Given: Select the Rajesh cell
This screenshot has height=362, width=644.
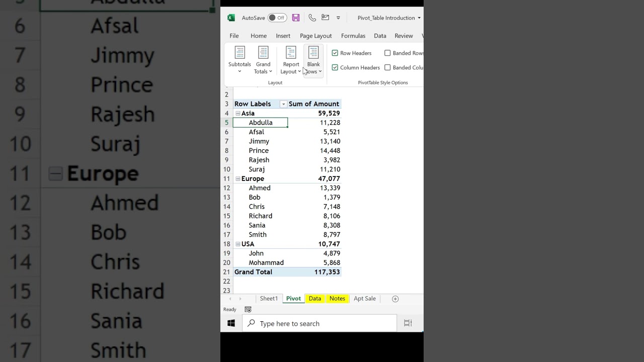Looking at the screenshot, I should 260,160.
